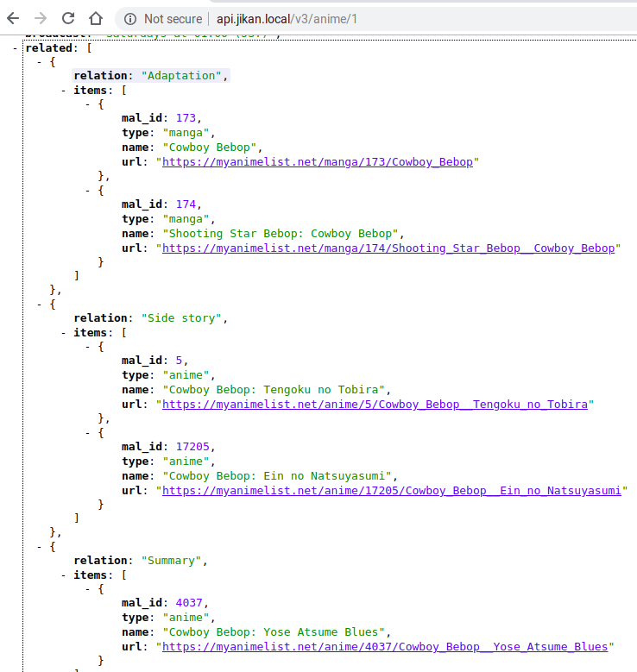Collapse the Adaptation relation object
637x672 pixels.
(40, 62)
